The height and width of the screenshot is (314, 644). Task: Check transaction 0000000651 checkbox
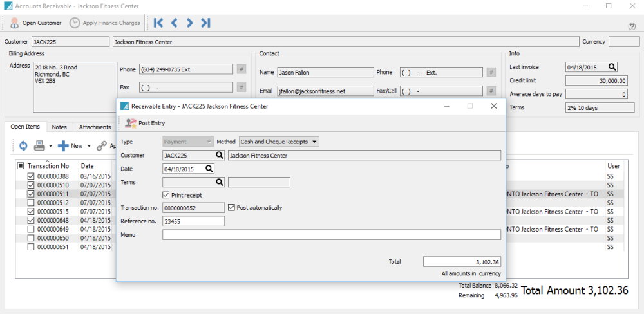pos(31,247)
